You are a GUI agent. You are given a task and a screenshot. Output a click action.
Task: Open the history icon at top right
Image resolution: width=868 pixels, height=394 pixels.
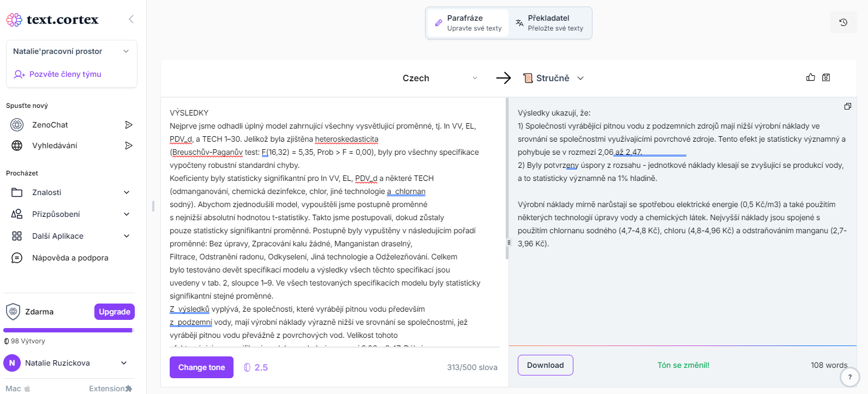tap(843, 22)
